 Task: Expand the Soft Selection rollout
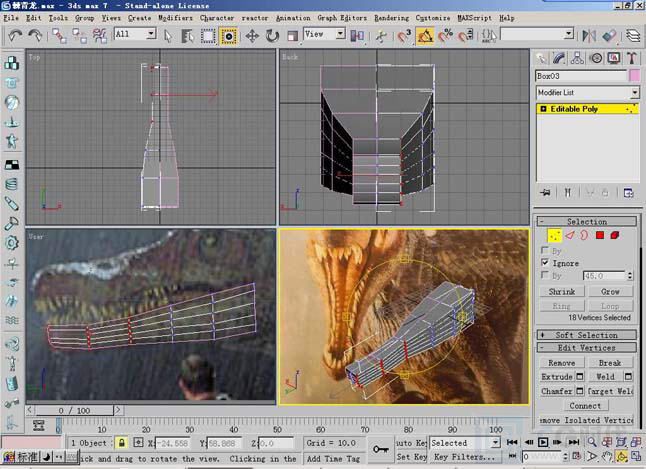(x=586, y=335)
